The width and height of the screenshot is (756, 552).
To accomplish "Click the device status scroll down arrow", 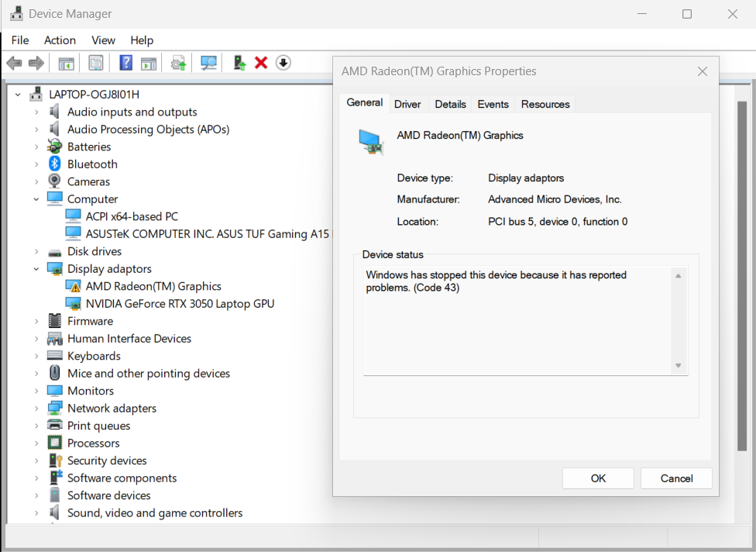I will pyautogui.click(x=679, y=365).
